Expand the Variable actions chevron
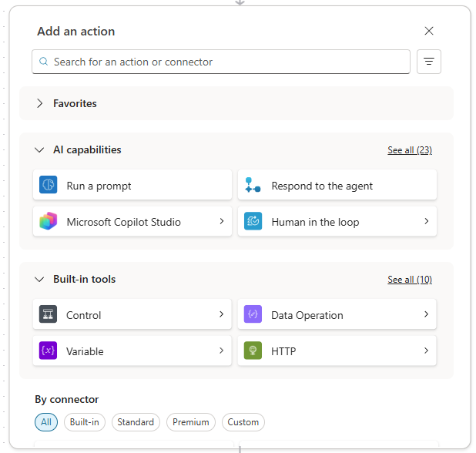 222,351
